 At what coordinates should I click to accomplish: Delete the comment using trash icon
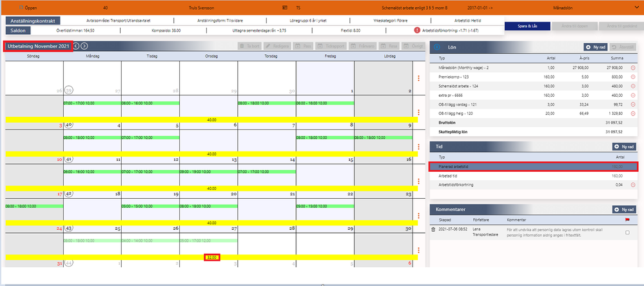(x=433, y=229)
